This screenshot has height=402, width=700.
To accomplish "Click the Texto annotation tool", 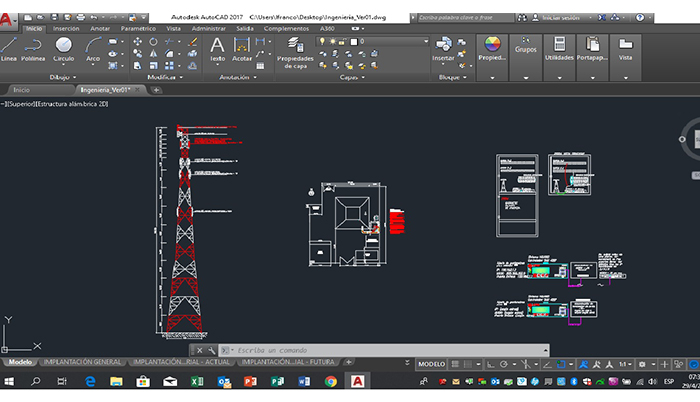I will (217, 47).
